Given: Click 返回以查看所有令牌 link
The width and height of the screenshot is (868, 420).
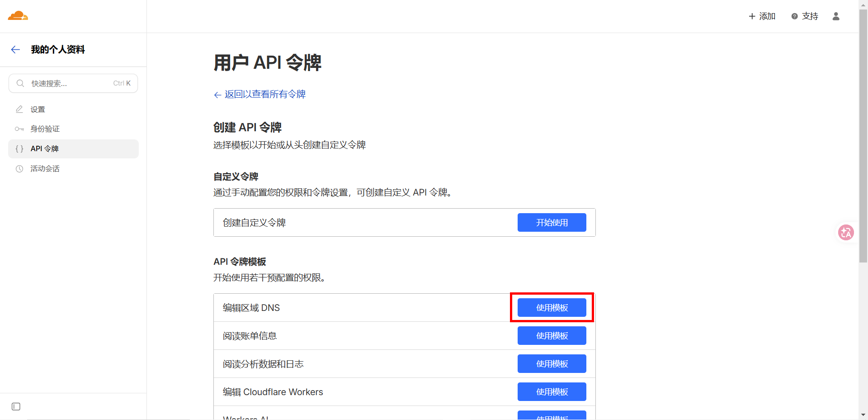Looking at the screenshot, I should (x=260, y=94).
